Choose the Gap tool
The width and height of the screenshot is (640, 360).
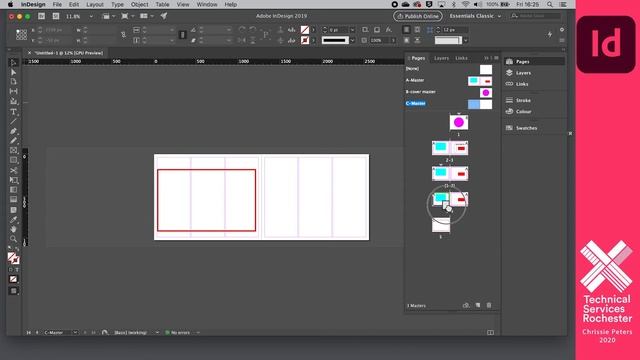click(13, 91)
